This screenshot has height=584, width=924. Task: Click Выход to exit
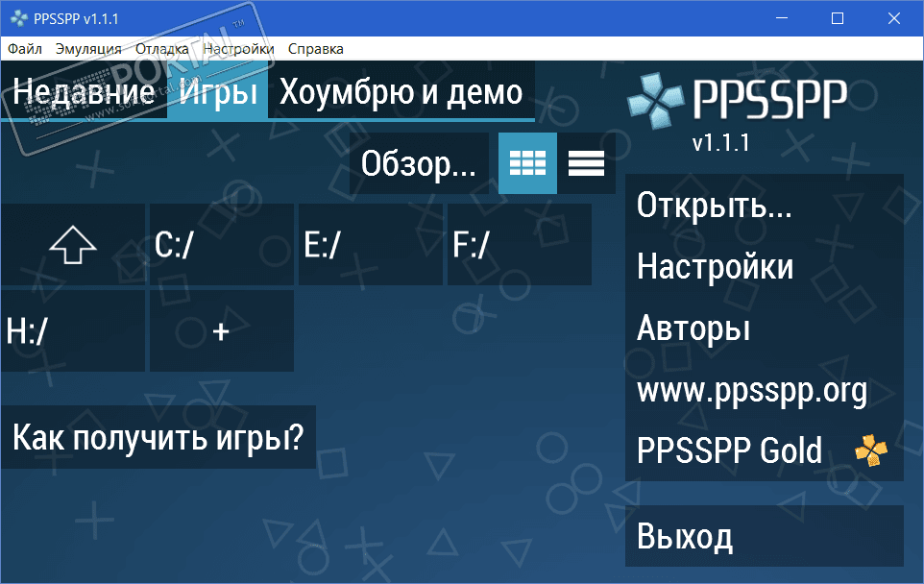765,536
